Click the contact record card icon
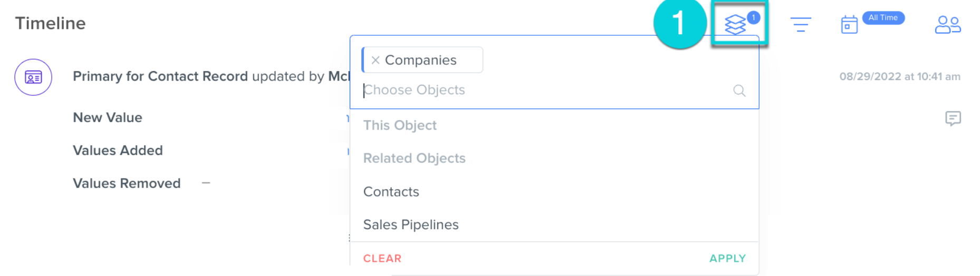980x276 pixels. click(33, 77)
